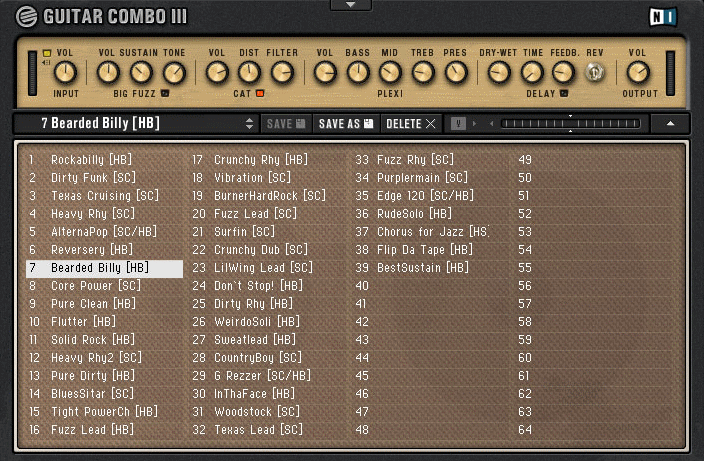Click the INPUT VOL knob
Viewport: 704px width, 462px height.
[65, 73]
